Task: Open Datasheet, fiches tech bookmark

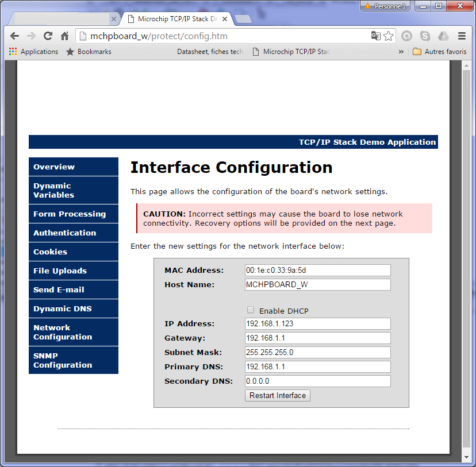Action: pyautogui.click(x=210, y=52)
